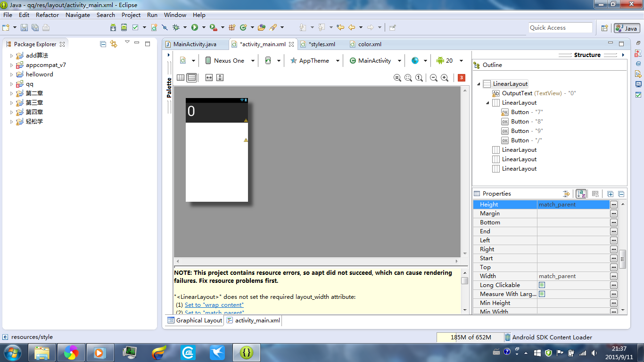Viewport: 644px width, 362px height.
Task: Click Zoom to fit canvas icon
Action: pyautogui.click(x=408, y=78)
